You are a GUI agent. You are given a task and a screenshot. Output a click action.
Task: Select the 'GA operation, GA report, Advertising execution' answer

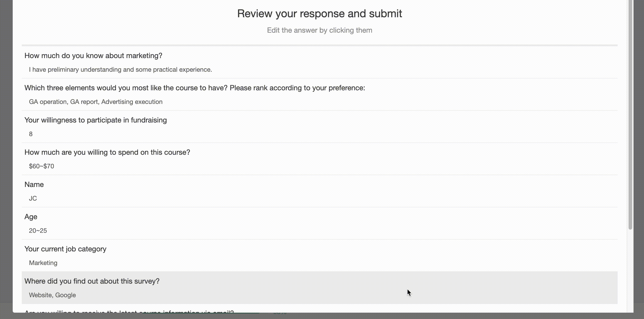tap(96, 102)
